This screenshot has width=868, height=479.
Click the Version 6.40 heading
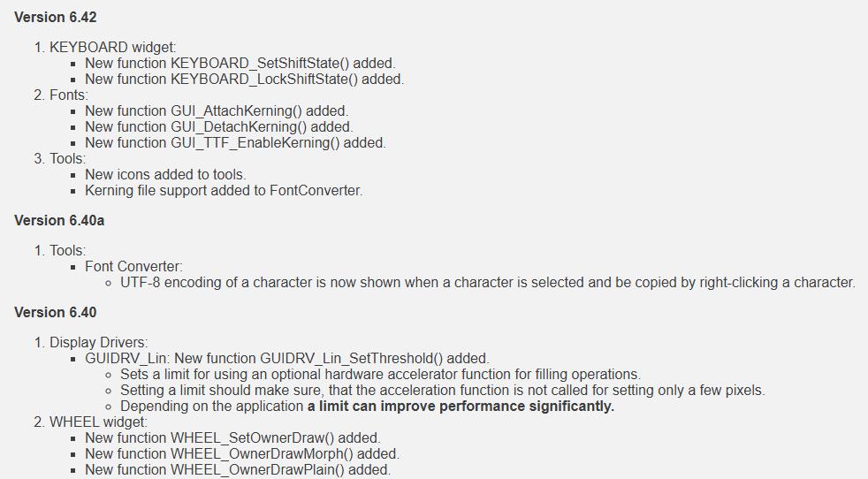point(56,312)
